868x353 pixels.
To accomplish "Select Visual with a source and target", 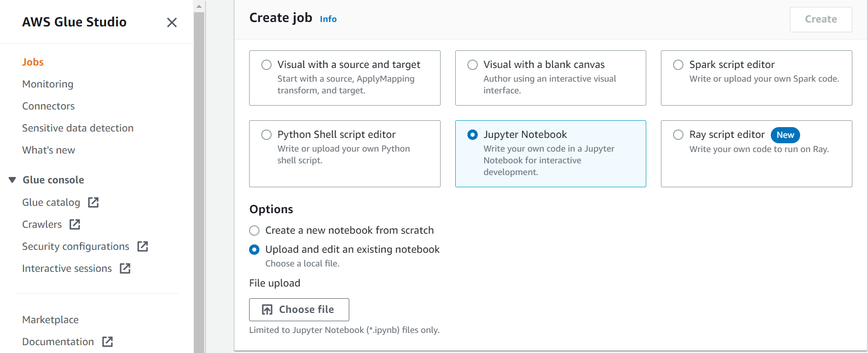I will 344,78.
